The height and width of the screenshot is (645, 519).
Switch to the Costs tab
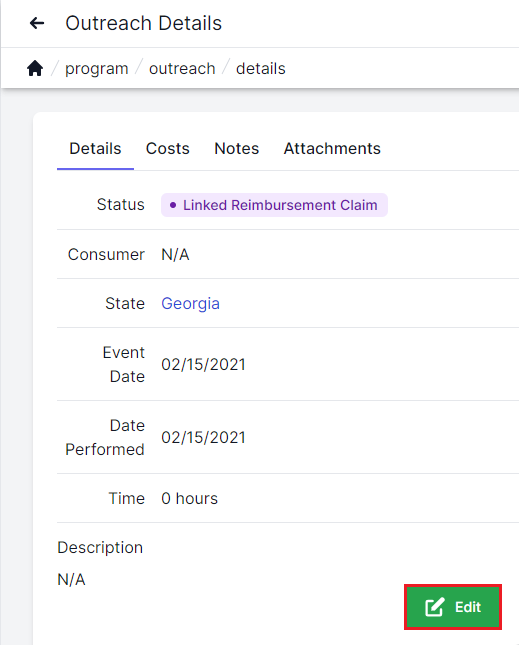point(168,148)
